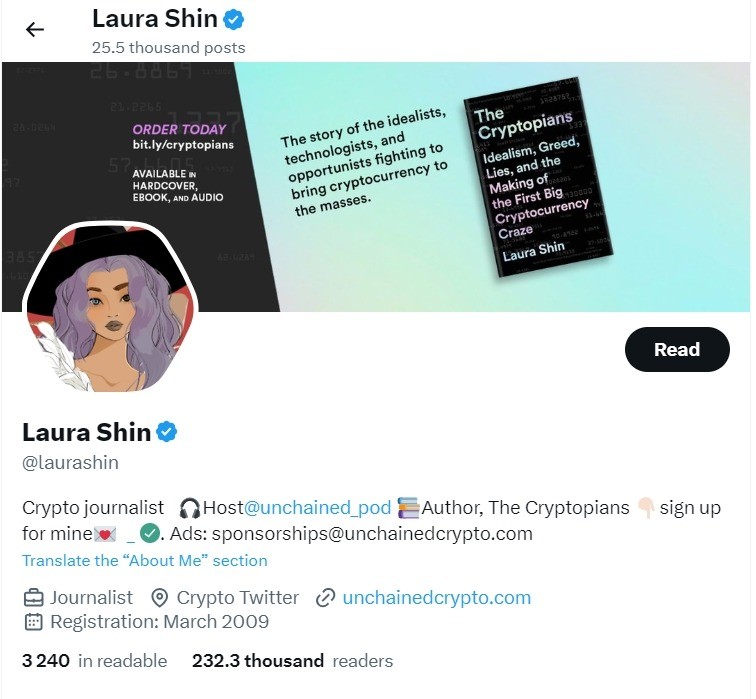This screenshot has height=699, width=756.
Task: Click the chain link icon
Action: click(325, 598)
